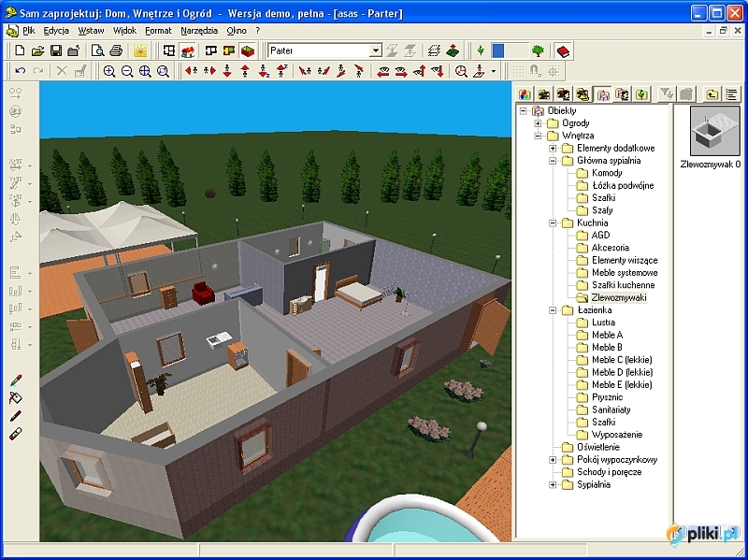Select the Prysznic folder
This screenshot has width=748, height=560.
(x=607, y=397)
